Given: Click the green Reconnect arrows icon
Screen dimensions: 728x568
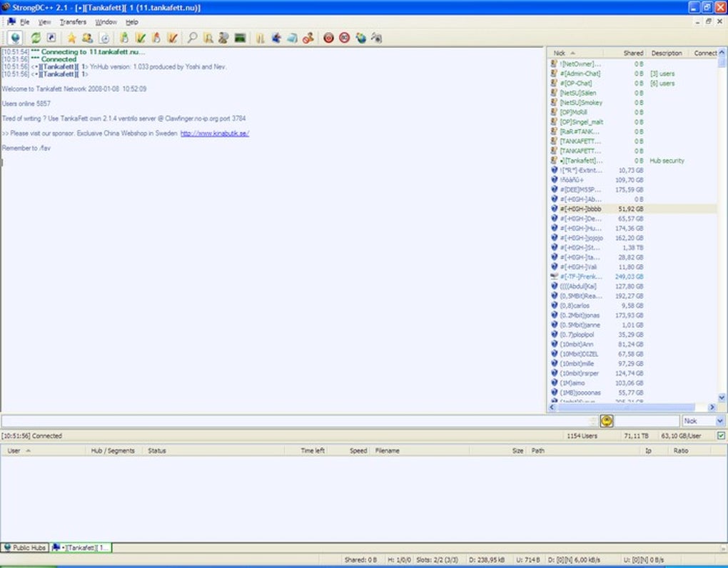Looking at the screenshot, I should pyautogui.click(x=36, y=38).
